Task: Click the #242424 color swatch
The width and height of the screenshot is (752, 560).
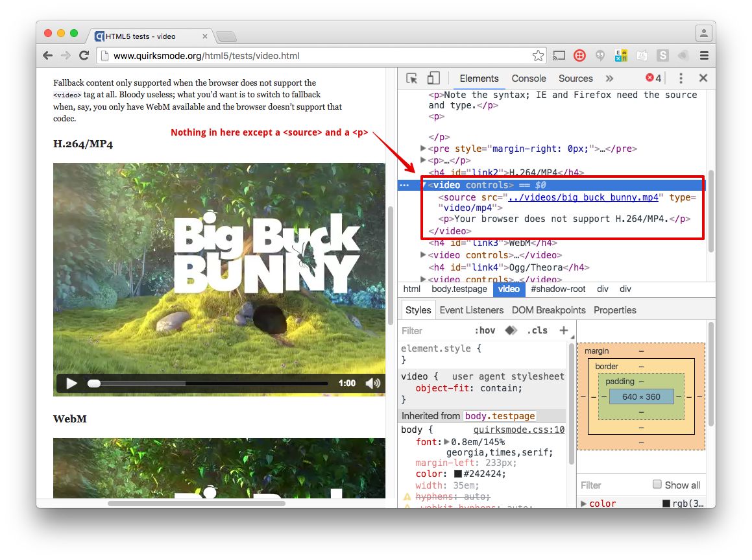Action: [458, 474]
